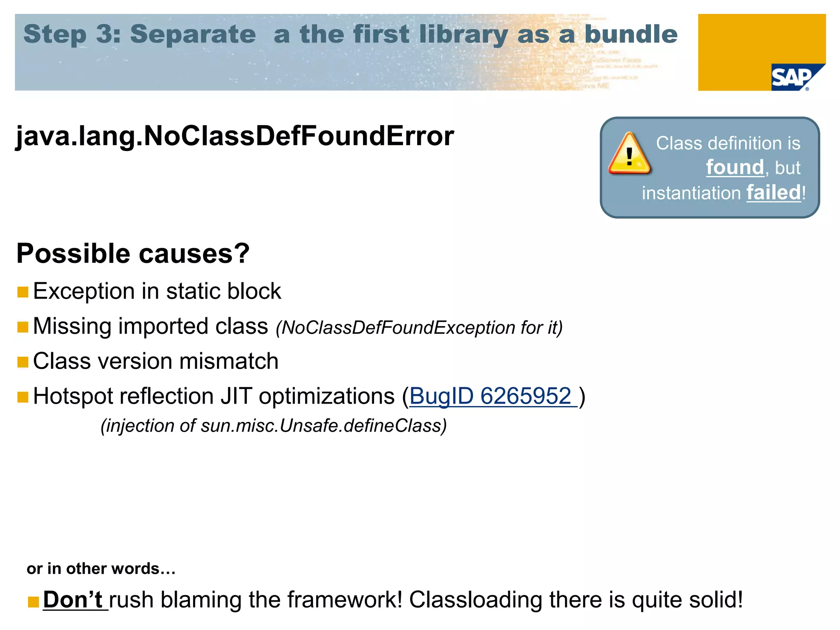Click 'Classloading there is quite solid!' text
The width and height of the screenshot is (840, 630).
576,600
